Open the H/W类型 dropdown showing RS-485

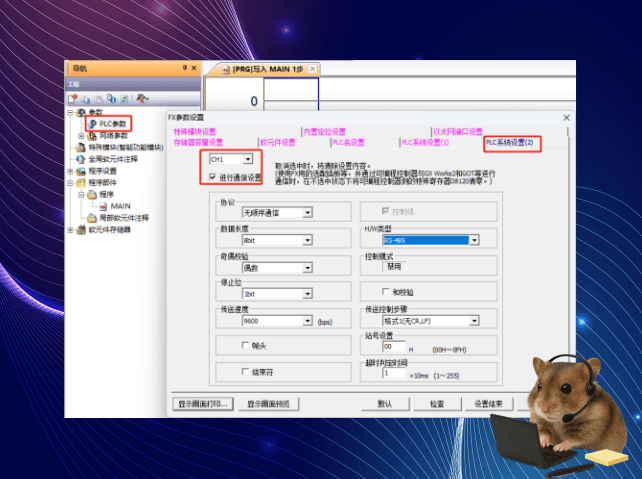pyautogui.click(x=474, y=240)
